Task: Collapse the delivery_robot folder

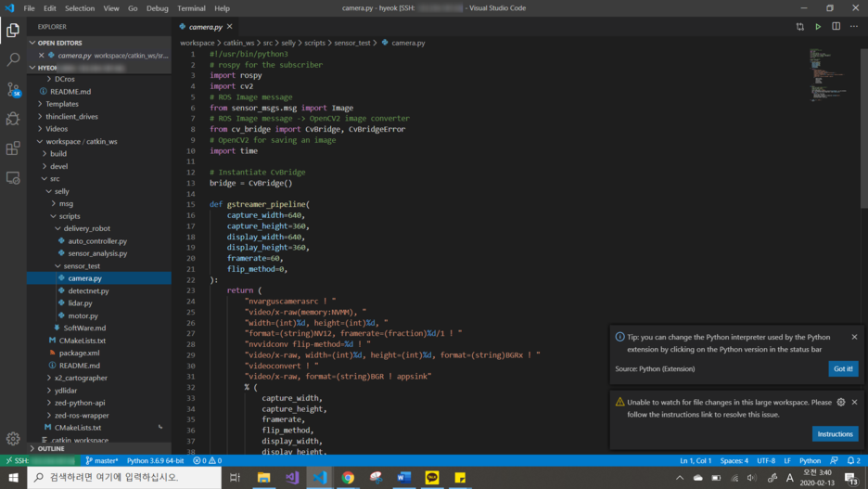Action: click(86, 228)
